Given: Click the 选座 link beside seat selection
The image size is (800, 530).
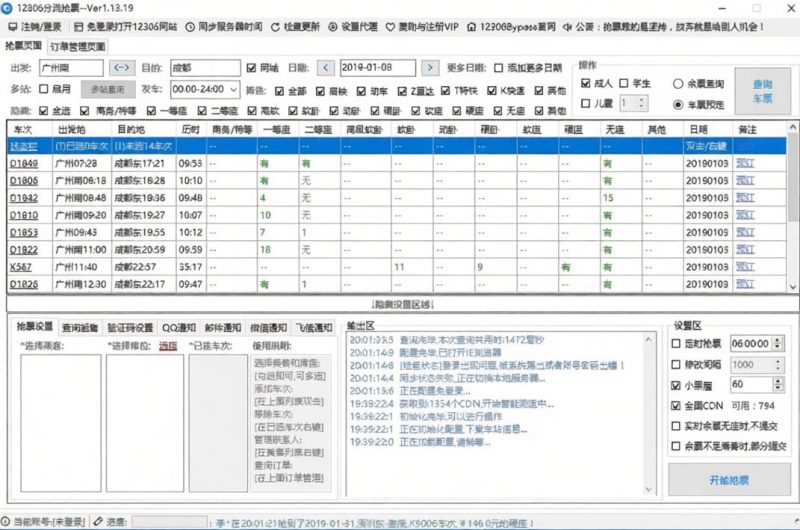Looking at the screenshot, I should click(168, 346).
